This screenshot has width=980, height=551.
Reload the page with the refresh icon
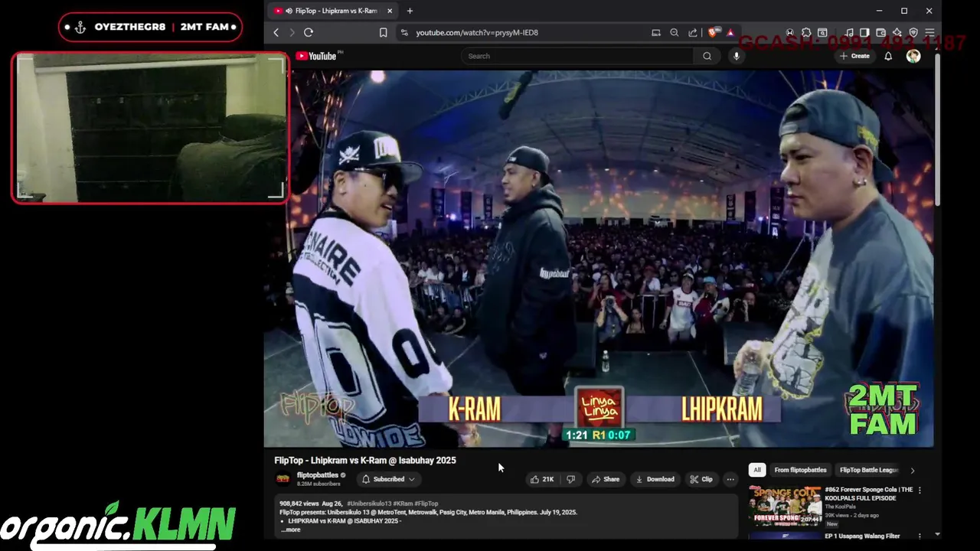pyautogui.click(x=309, y=33)
